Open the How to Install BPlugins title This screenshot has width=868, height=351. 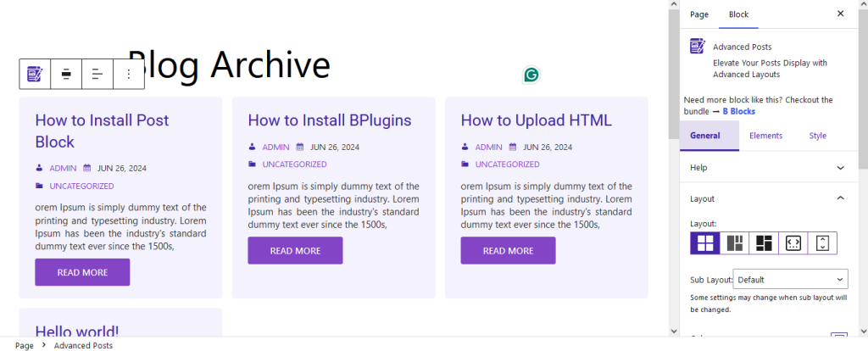point(330,120)
